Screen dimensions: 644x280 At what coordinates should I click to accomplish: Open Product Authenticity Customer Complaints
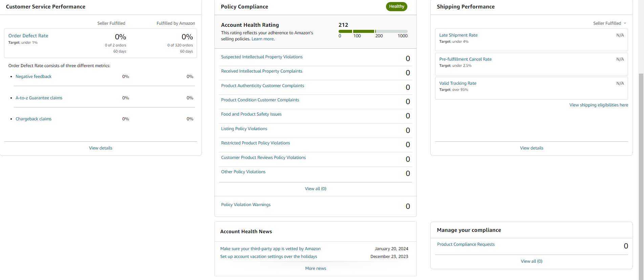pos(262,86)
